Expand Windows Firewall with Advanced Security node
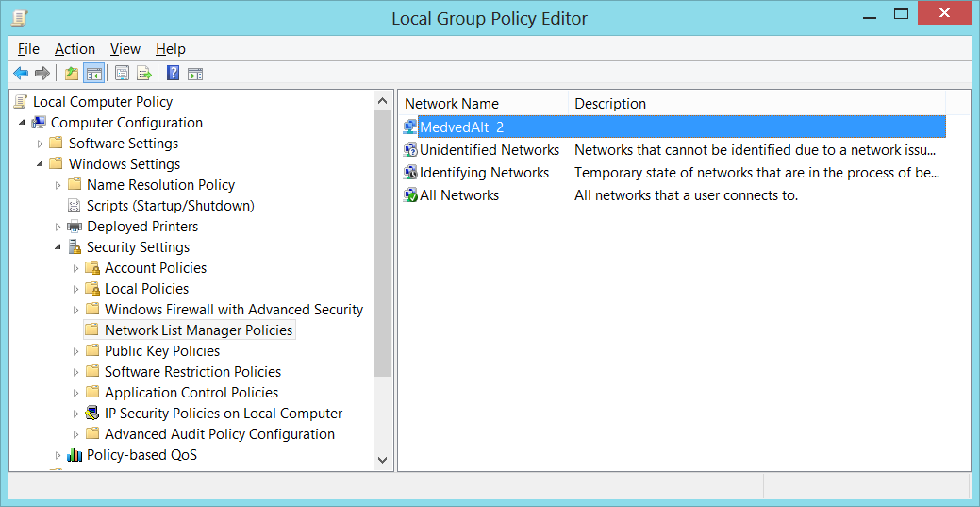 pyautogui.click(x=76, y=310)
